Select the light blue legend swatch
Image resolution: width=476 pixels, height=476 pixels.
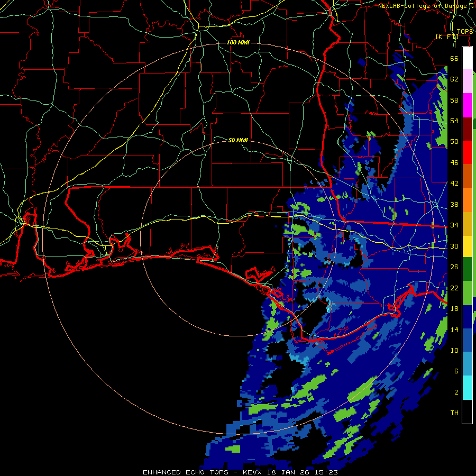click(467, 364)
